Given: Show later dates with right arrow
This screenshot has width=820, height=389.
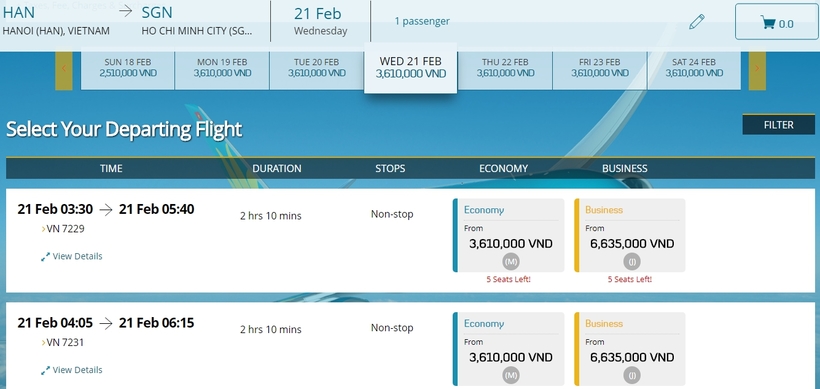Looking at the screenshot, I should [x=757, y=68].
